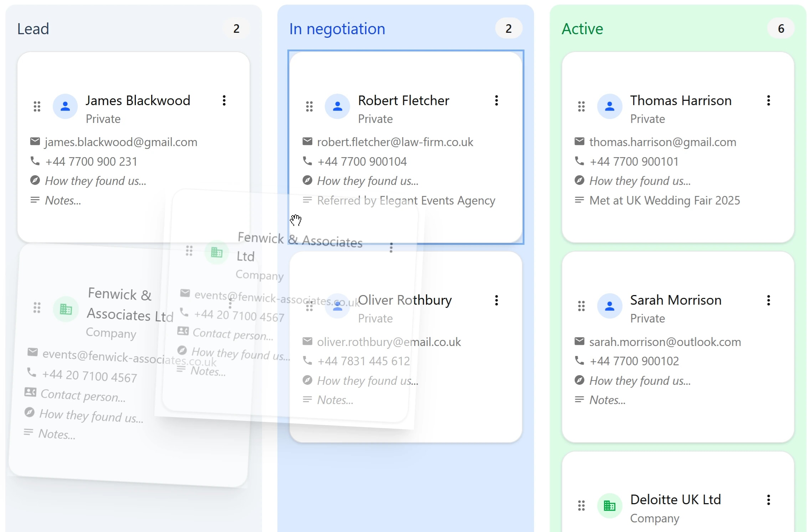Grab the drag handle of James Blackwood card
This screenshot has height=532, width=811.
tap(37, 106)
